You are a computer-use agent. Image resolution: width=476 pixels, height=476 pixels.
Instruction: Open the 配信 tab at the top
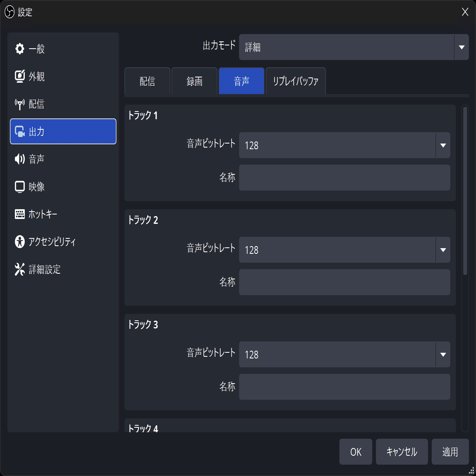tap(147, 81)
